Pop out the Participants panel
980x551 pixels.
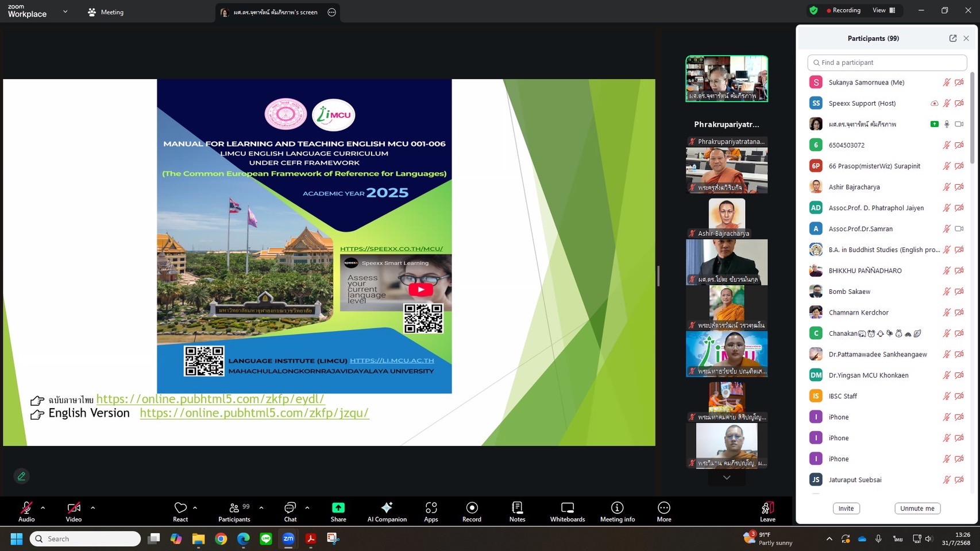pos(952,38)
